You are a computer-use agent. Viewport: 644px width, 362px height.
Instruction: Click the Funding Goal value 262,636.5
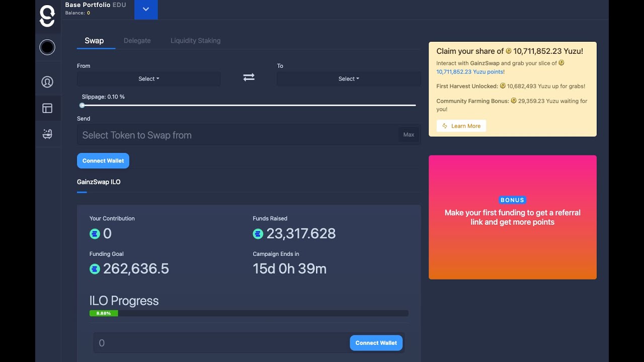pyautogui.click(x=136, y=269)
